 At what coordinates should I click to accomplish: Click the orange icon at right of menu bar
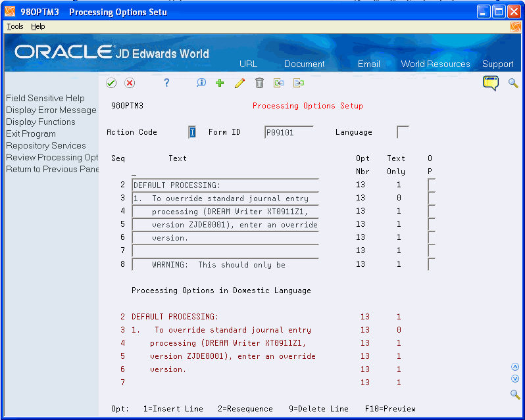(x=516, y=27)
